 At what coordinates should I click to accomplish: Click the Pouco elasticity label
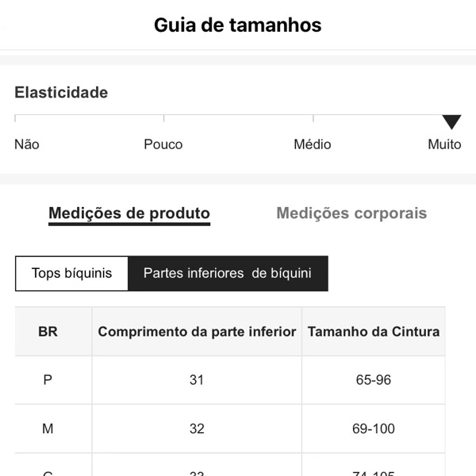(x=163, y=144)
